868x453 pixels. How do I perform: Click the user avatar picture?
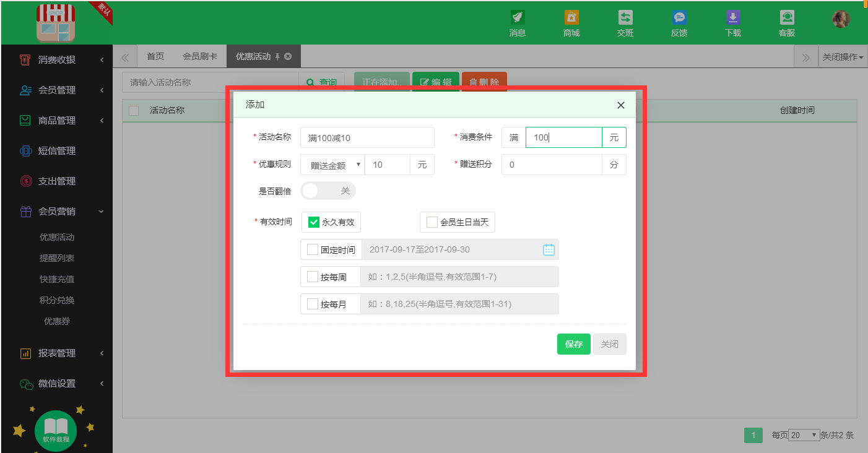click(x=841, y=19)
